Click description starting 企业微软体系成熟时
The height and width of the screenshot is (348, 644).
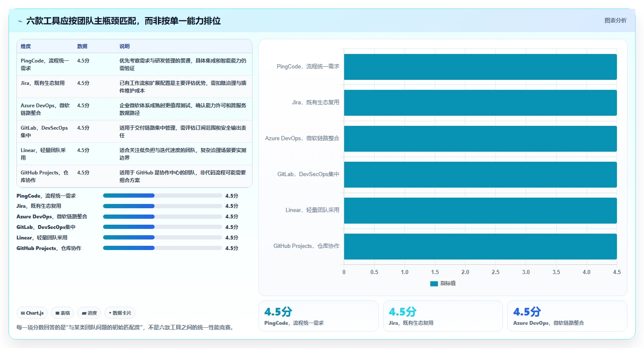point(183,109)
